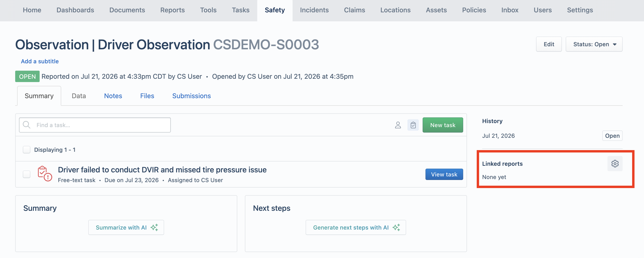
Task: Open the Home menu
Action: [x=32, y=10]
